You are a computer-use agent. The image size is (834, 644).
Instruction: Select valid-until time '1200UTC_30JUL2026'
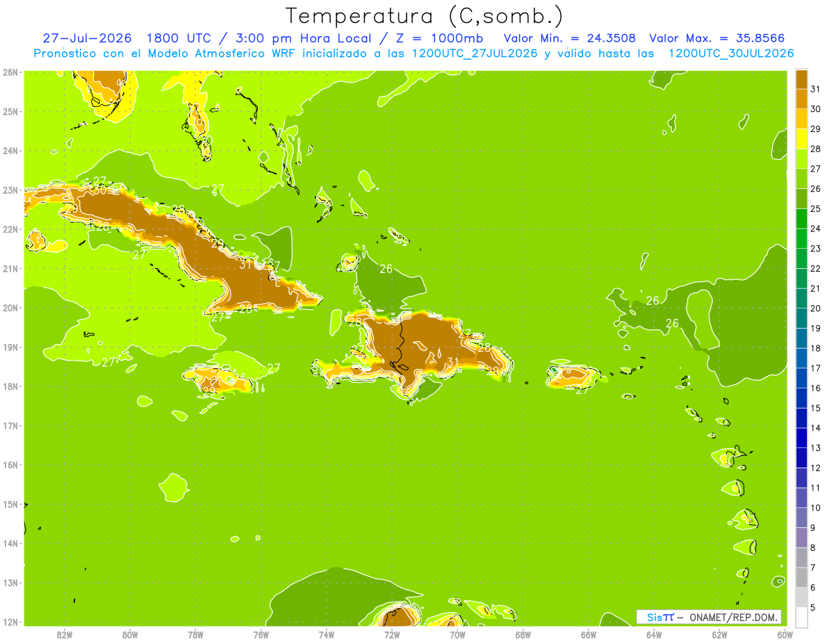click(731, 53)
